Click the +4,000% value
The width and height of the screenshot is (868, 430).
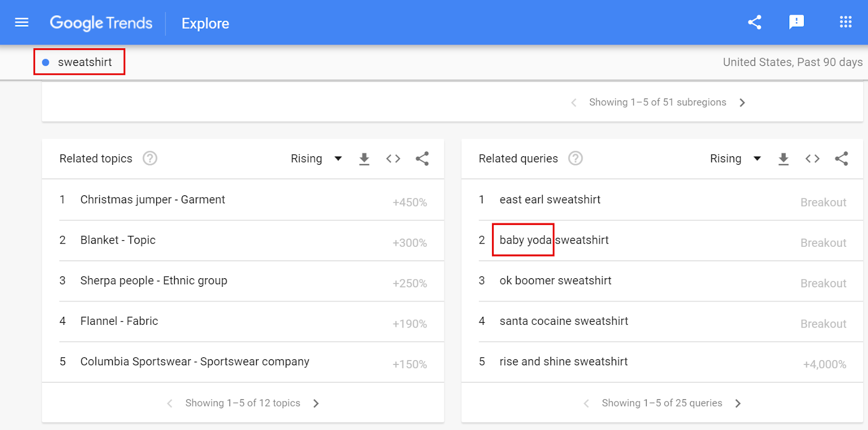[x=825, y=364]
